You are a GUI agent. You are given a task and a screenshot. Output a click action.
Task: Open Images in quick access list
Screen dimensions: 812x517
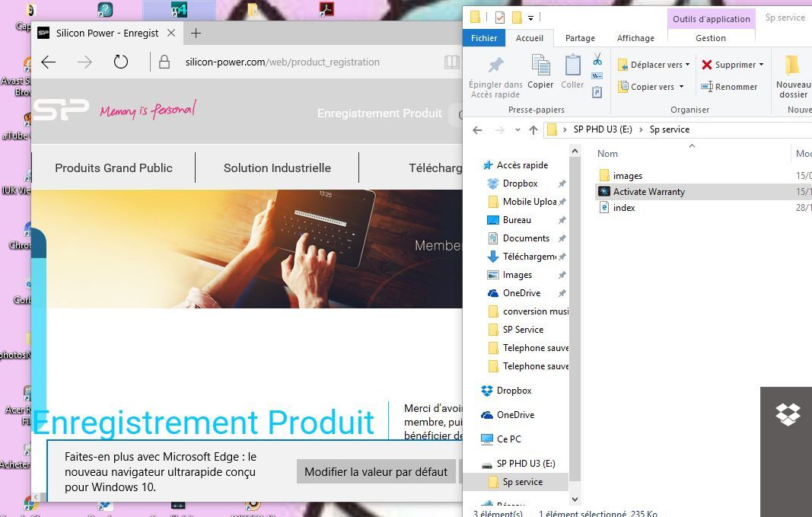point(510,275)
